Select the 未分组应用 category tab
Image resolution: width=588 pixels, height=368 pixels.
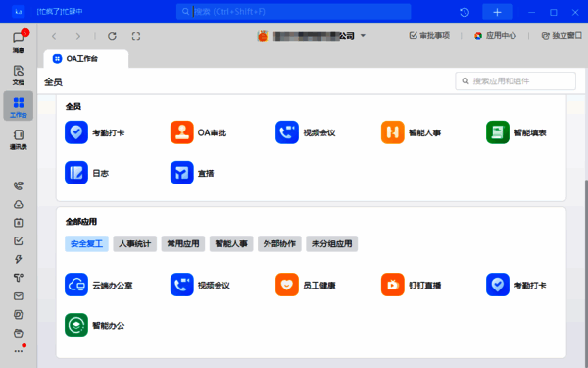(x=331, y=243)
